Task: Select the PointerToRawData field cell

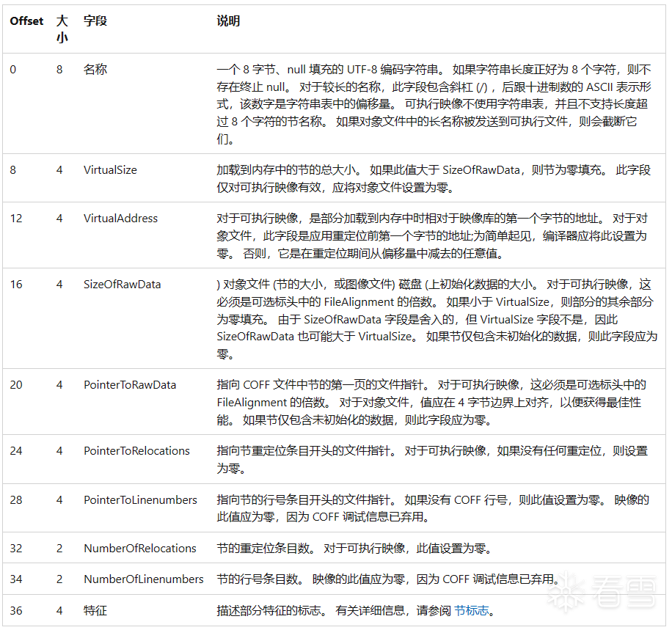Action: (x=130, y=385)
